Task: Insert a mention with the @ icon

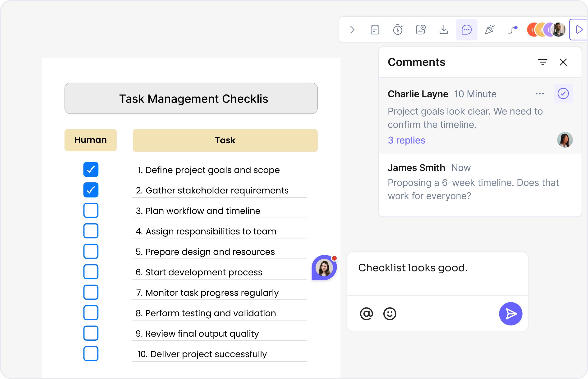Action: (366, 314)
